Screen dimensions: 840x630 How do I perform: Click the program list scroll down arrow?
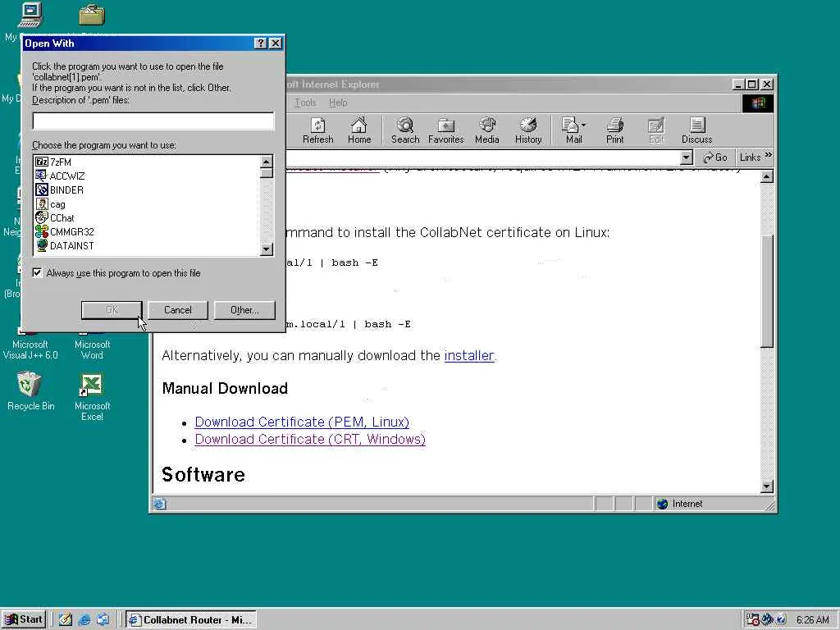coord(267,249)
